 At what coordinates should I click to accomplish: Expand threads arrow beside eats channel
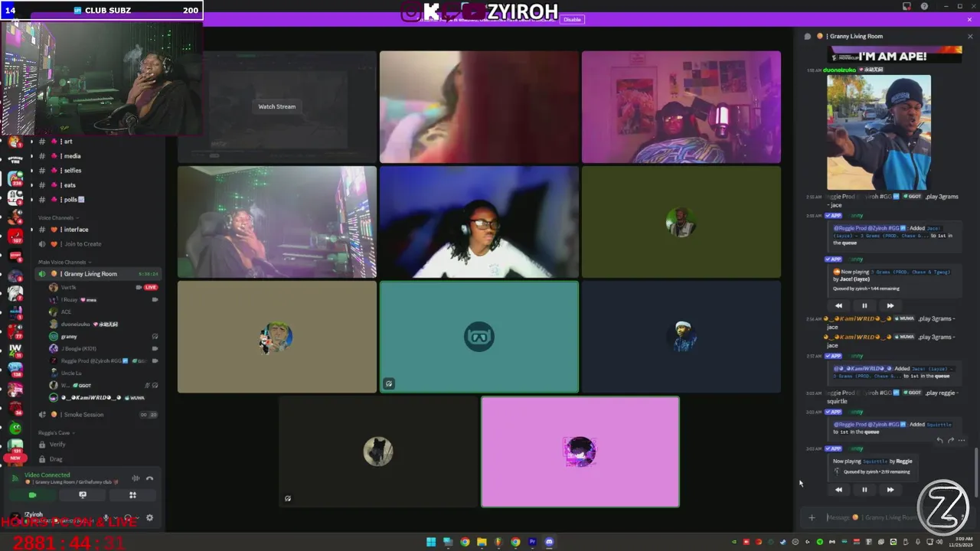[31, 185]
